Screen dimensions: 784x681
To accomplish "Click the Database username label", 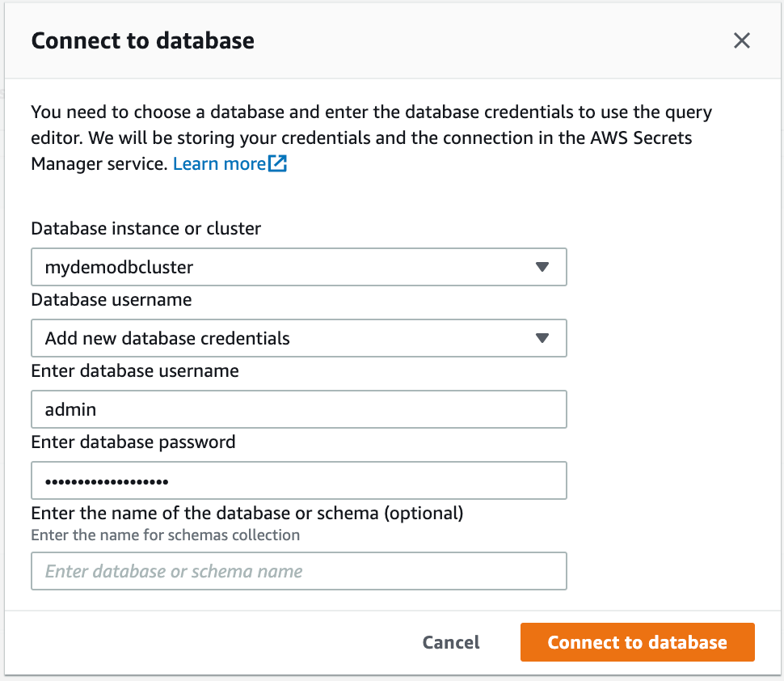I will [112, 300].
